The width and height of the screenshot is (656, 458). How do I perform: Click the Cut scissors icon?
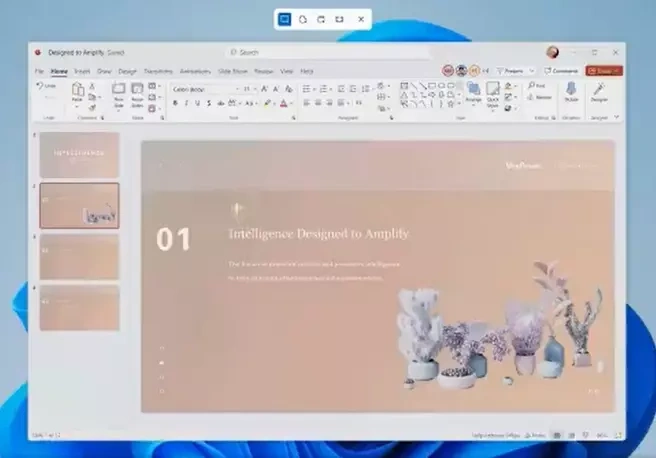(x=92, y=86)
